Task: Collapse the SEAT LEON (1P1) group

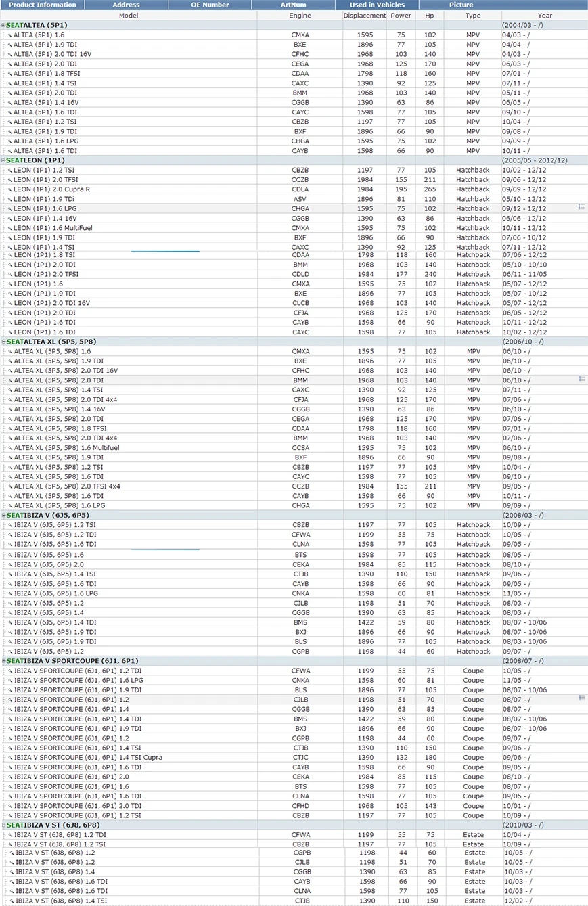Action: [x=3, y=160]
